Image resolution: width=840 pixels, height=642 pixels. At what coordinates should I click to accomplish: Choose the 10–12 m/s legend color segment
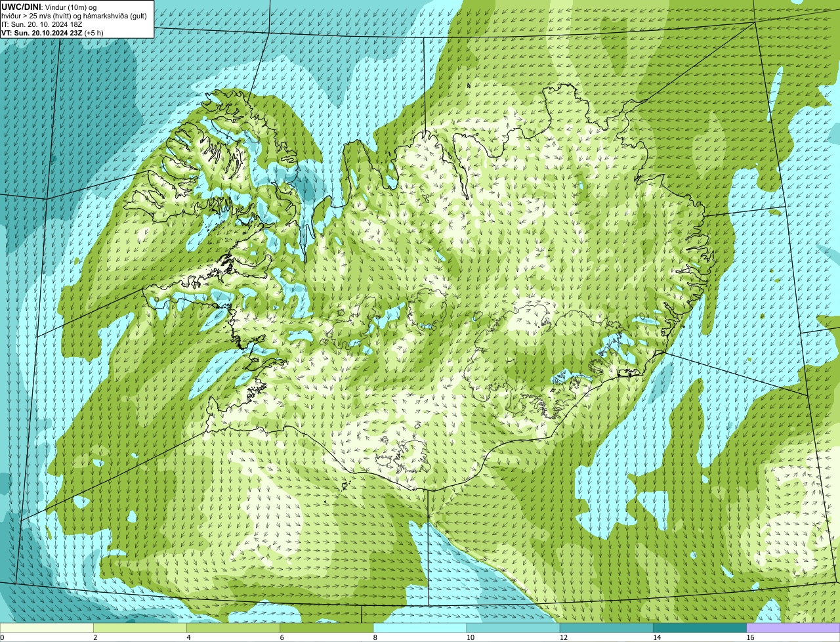pyautogui.click(x=514, y=628)
